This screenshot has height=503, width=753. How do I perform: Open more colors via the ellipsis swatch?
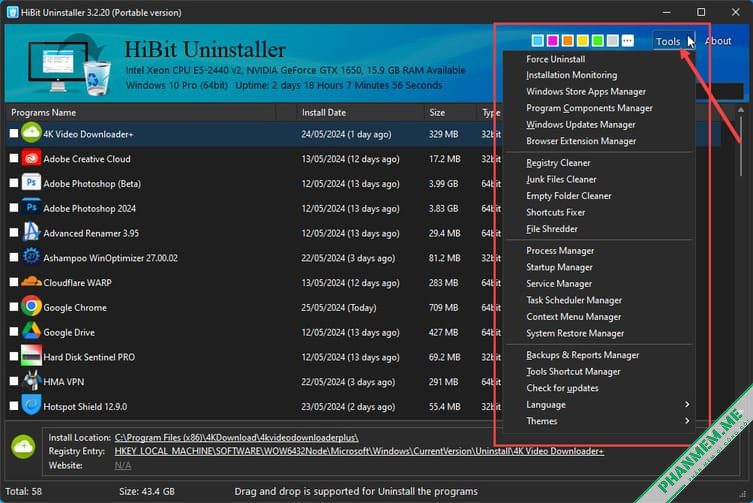[x=627, y=41]
